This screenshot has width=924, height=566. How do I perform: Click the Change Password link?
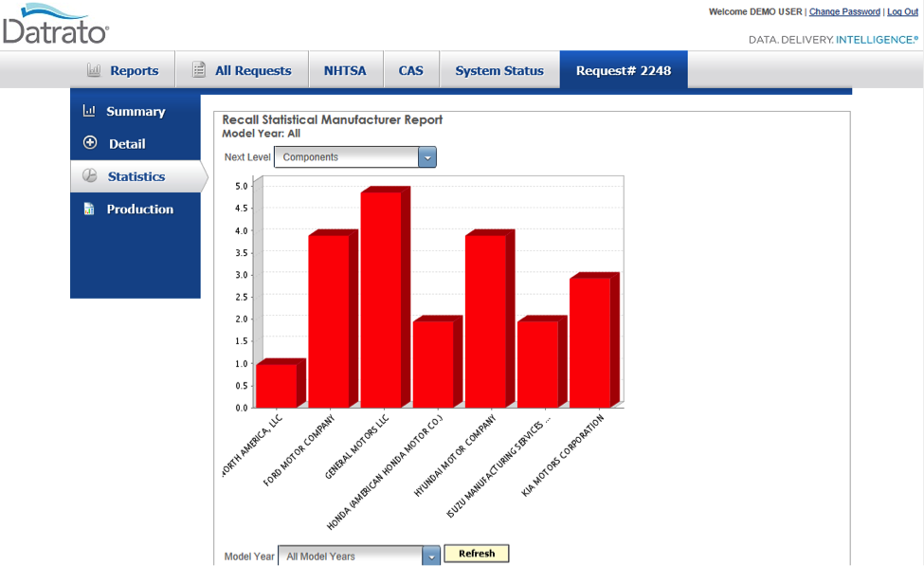click(844, 11)
